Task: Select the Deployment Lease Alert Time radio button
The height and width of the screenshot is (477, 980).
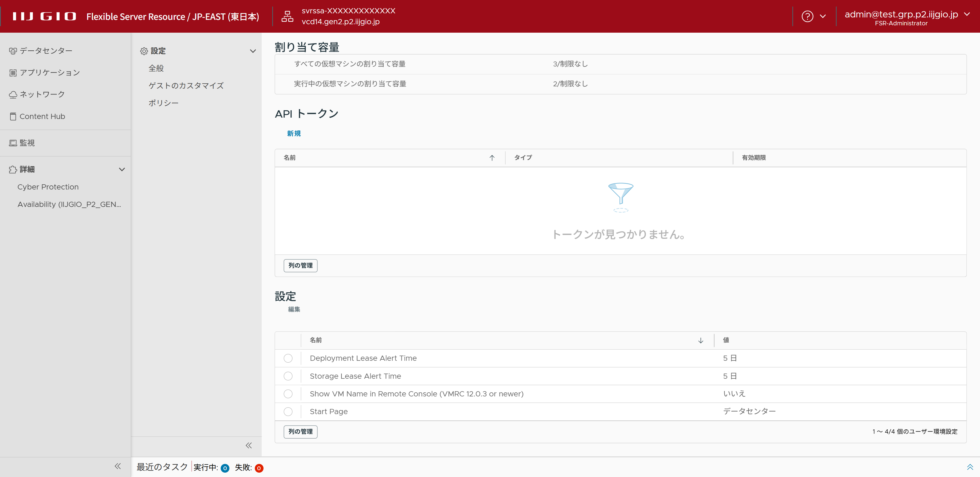Action: tap(288, 358)
